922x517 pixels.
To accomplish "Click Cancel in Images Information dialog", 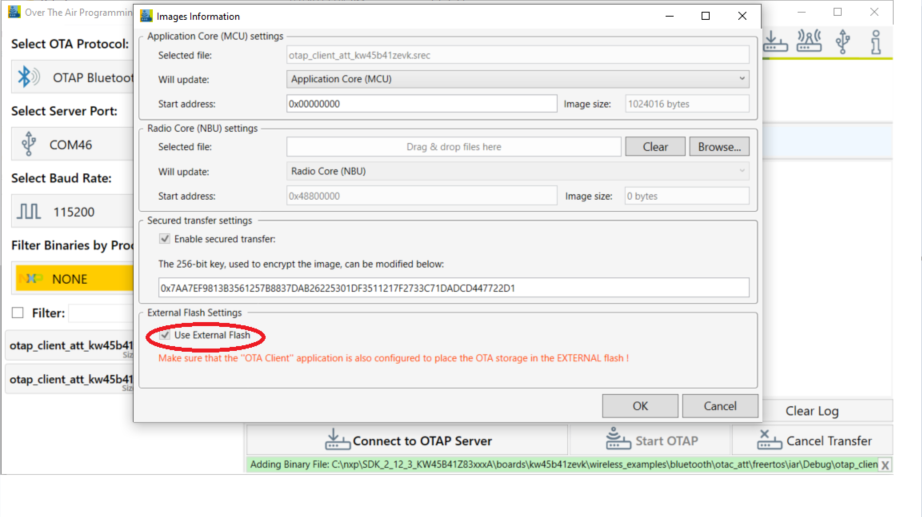I will click(720, 406).
